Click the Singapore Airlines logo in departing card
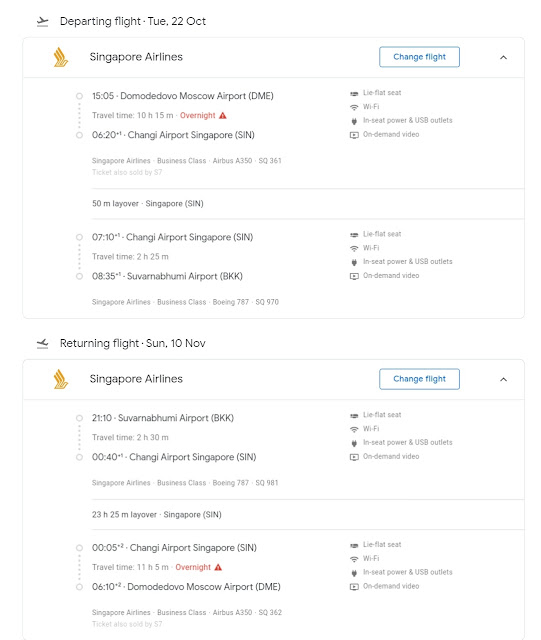The width and height of the screenshot is (541, 640). (x=60, y=57)
